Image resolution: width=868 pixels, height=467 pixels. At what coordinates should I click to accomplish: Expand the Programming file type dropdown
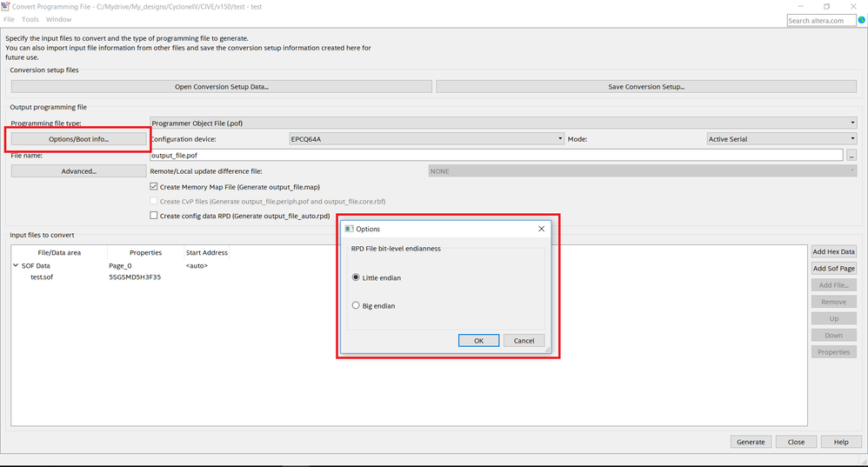pos(504,123)
